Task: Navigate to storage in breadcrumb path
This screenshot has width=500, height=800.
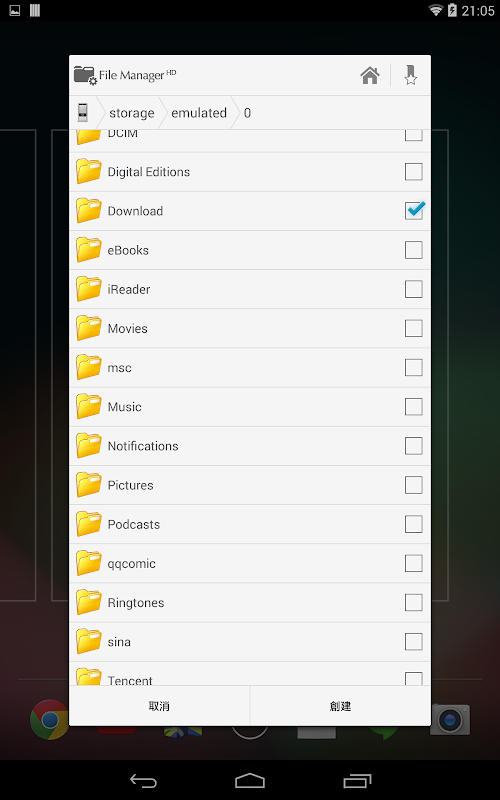Action: [132, 113]
